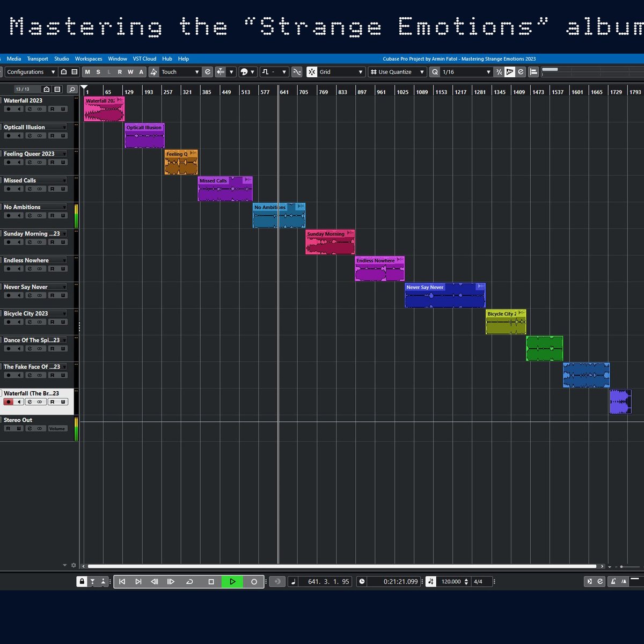Expand track name dropdown for Opticall Illusion

(x=64, y=127)
